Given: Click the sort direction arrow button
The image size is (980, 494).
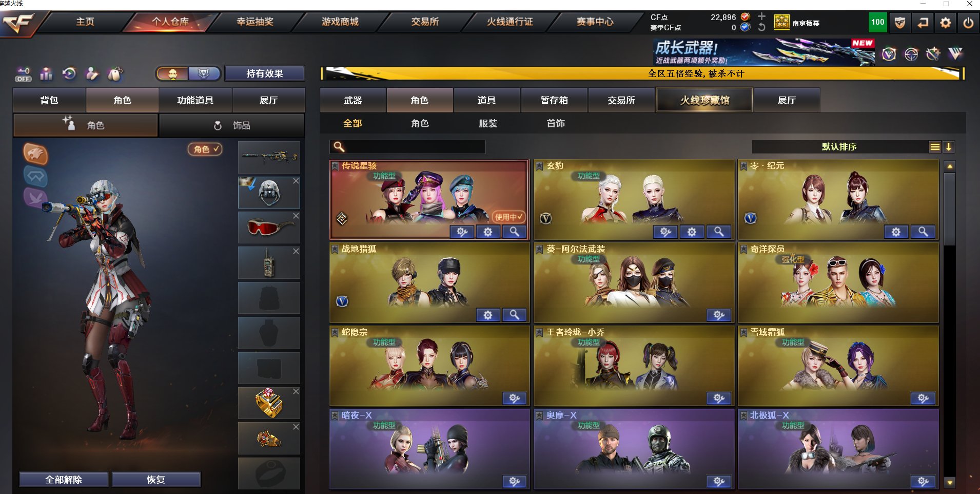Looking at the screenshot, I should 949,147.
